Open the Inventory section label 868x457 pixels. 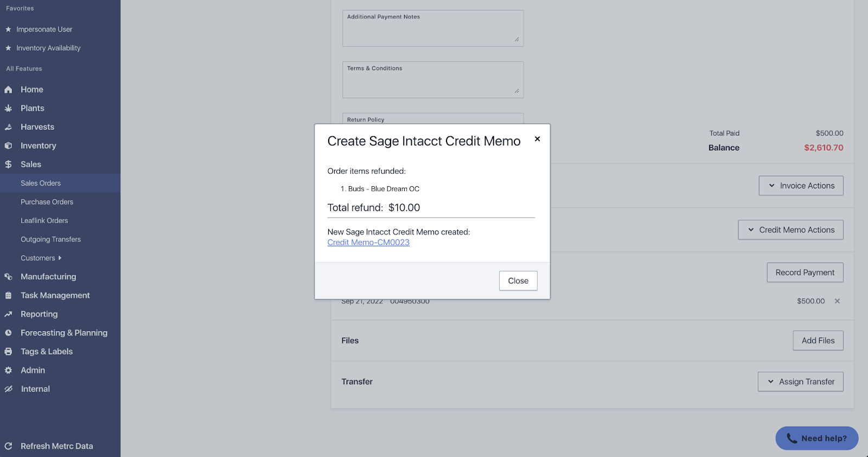(x=39, y=145)
